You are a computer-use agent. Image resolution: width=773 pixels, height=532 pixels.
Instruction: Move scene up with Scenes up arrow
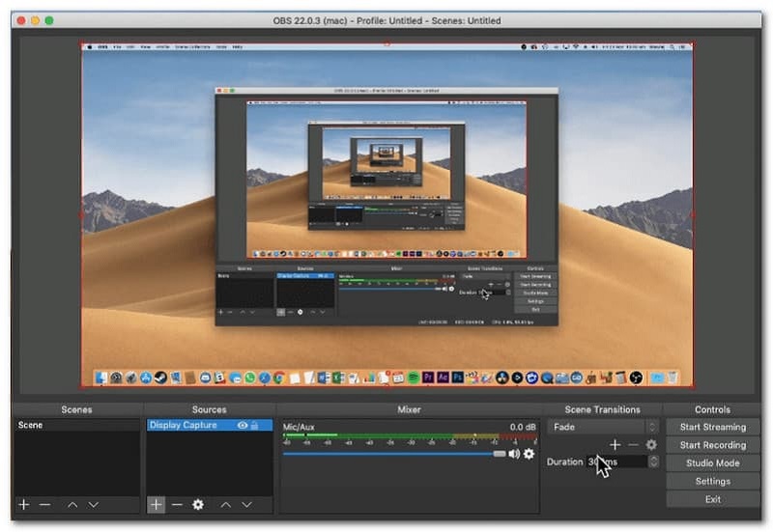point(72,504)
